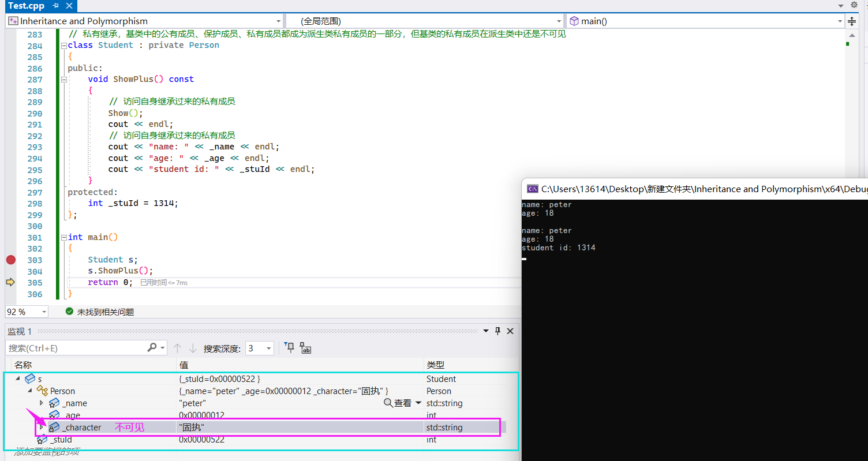The width and height of the screenshot is (868, 461).
Task: Click the find previous up arrow
Action: (x=178, y=348)
